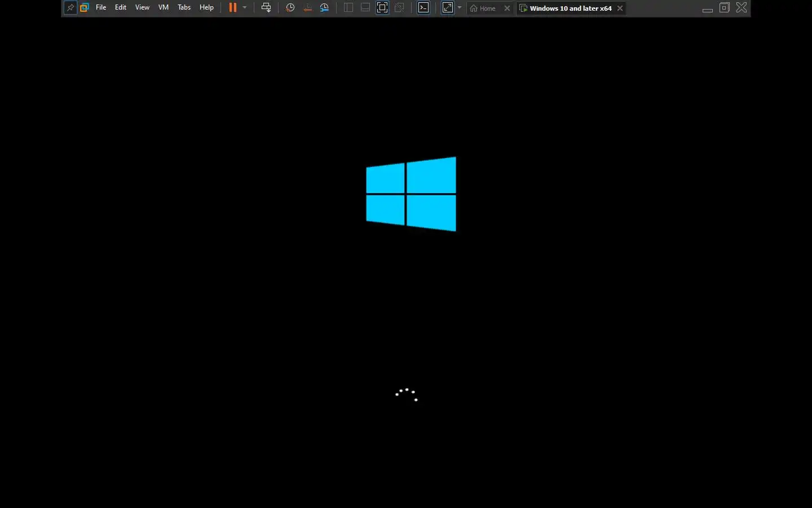Open the Edit menu
Screen dimensions: 812x508
tap(121, 7)
